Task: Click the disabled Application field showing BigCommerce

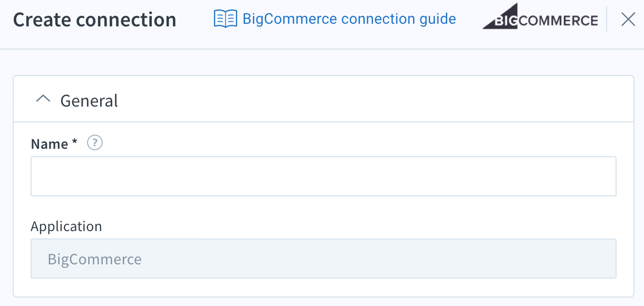Action: click(323, 259)
